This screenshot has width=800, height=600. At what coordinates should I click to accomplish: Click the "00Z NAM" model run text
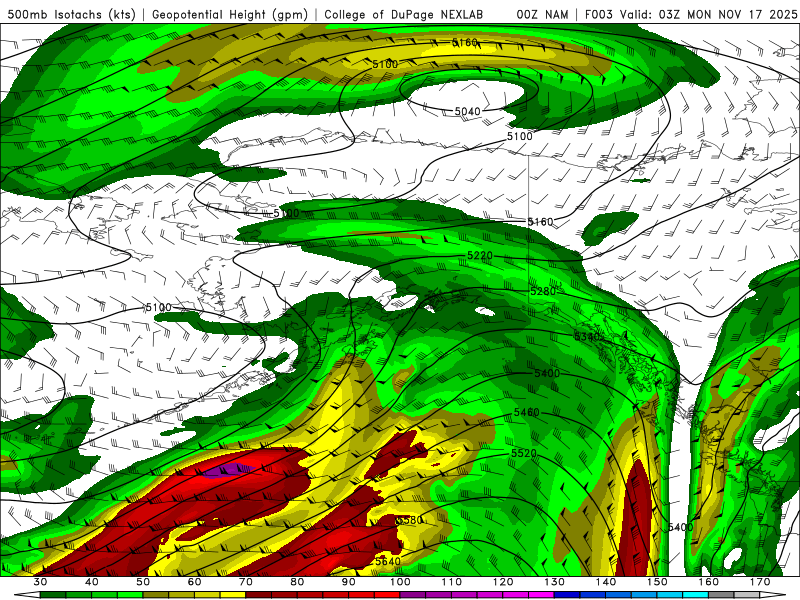click(x=542, y=14)
